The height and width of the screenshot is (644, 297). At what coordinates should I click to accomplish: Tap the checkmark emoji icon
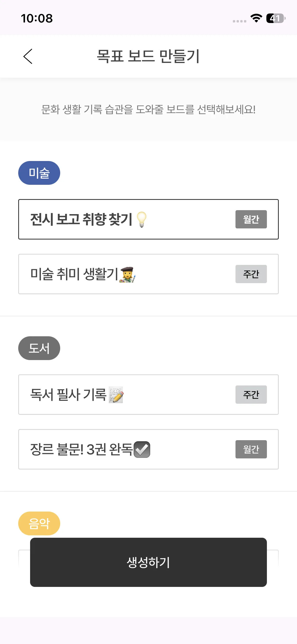coord(142,449)
